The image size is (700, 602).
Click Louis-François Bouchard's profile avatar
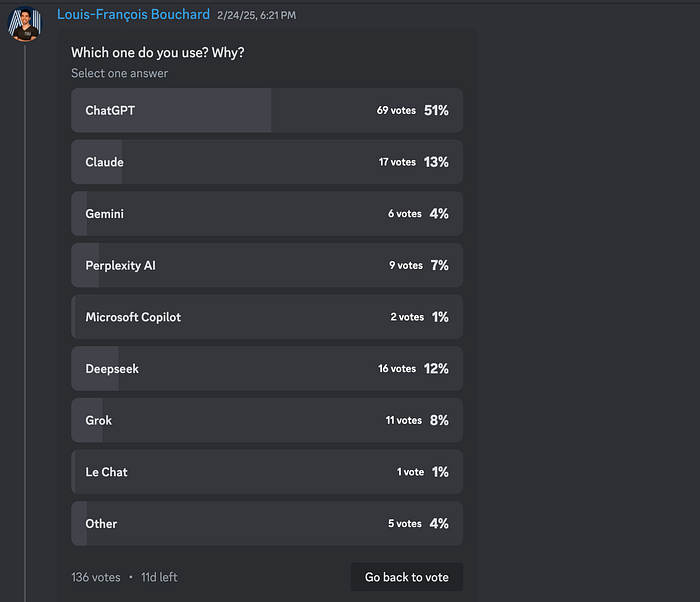point(27,24)
